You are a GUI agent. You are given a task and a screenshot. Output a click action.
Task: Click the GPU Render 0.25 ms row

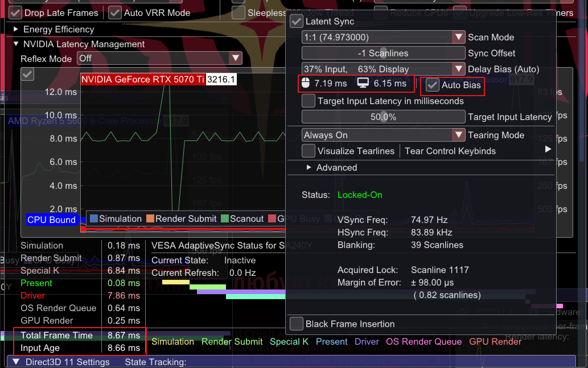tap(80, 321)
